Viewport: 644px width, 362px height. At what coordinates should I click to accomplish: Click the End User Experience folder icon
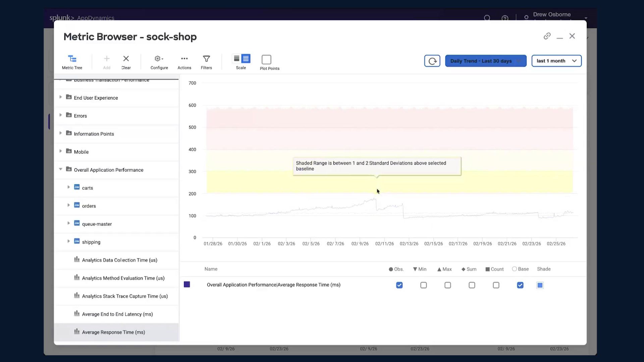point(69,97)
